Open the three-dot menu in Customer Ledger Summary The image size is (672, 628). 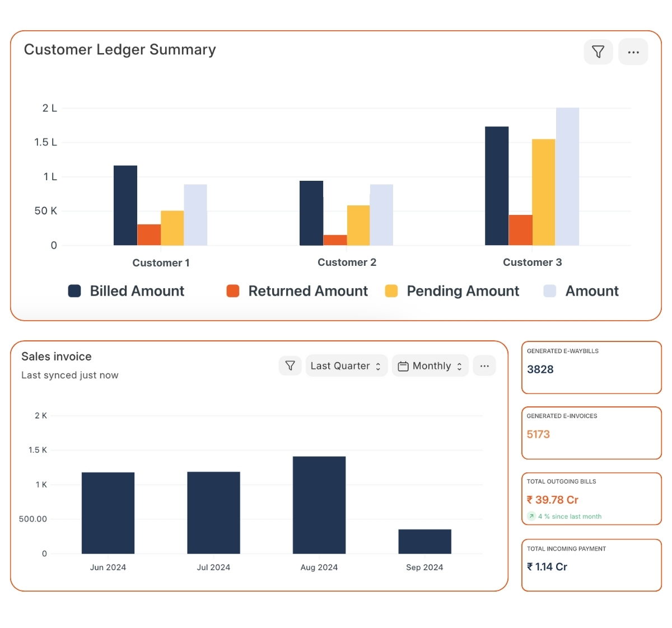[x=633, y=52]
